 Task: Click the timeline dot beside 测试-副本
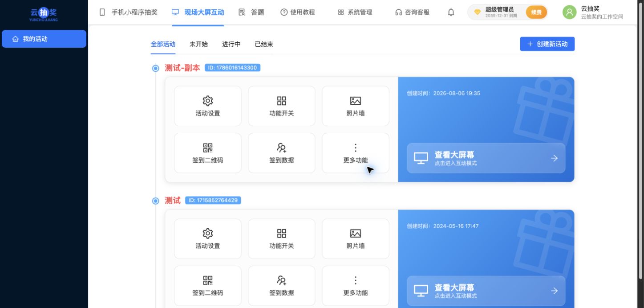click(155, 68)
